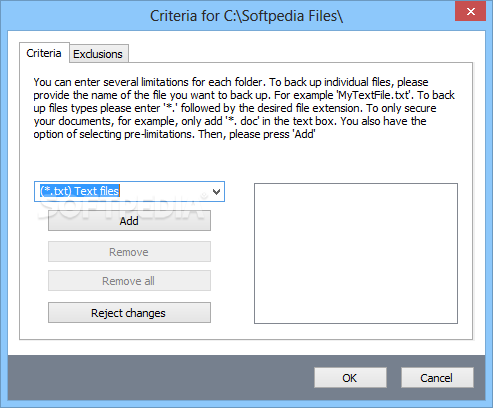This screenshot has height=408, width=493.
Task: Click the Softpedia watermark behind the Add button
Action: 123,207
